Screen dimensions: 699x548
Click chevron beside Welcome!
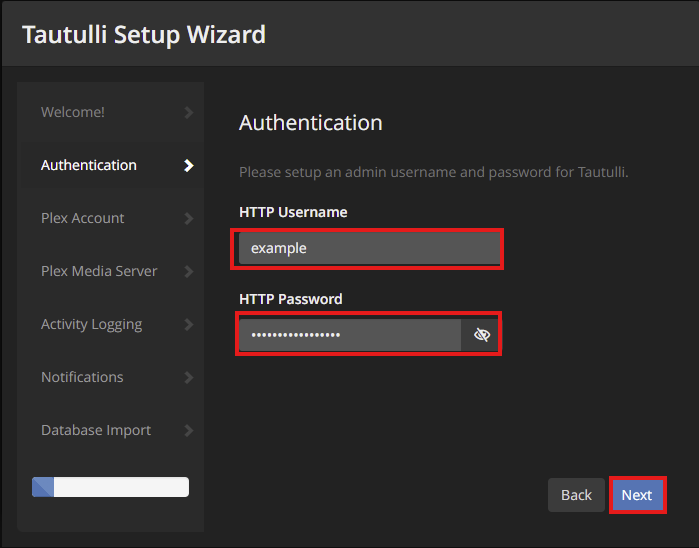tap(189, 112)
